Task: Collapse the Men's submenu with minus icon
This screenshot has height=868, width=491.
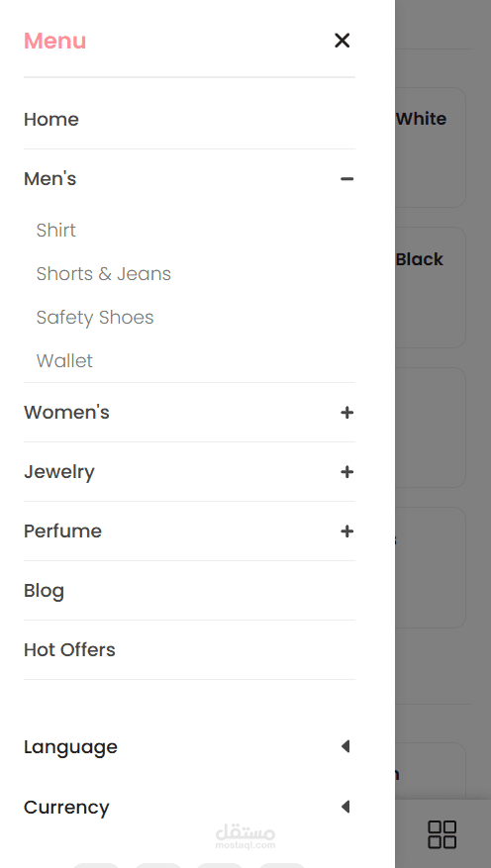Action: 347,179
